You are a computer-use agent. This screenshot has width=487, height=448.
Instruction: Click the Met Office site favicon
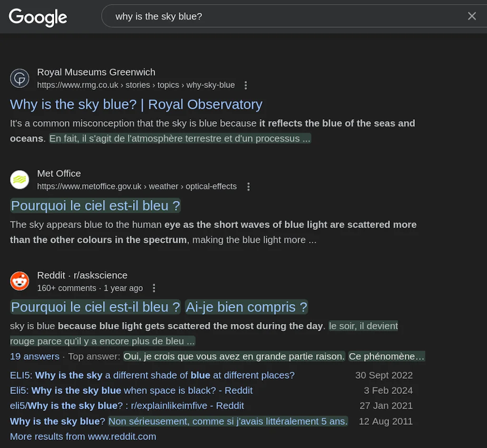coord(19,180)
